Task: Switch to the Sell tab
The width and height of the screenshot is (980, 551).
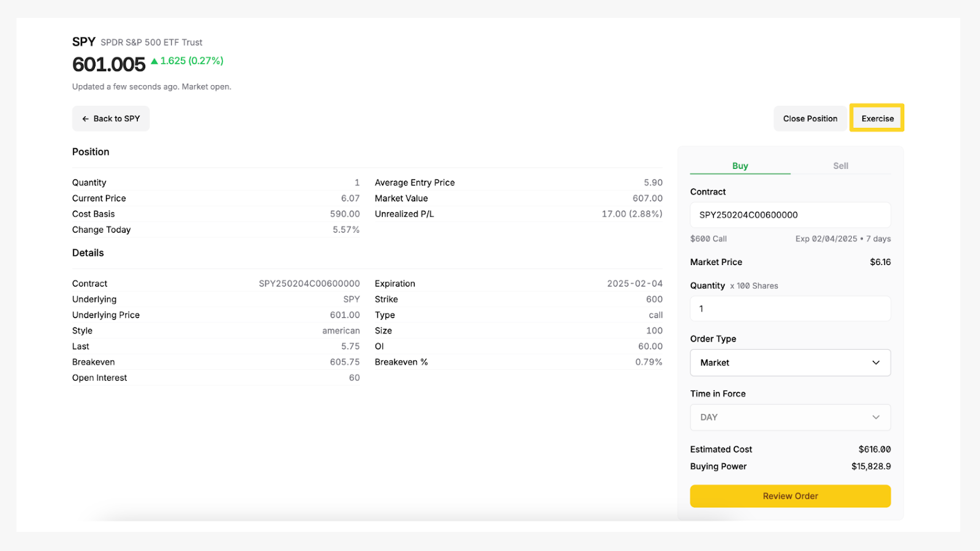Action: pos(840,166)
